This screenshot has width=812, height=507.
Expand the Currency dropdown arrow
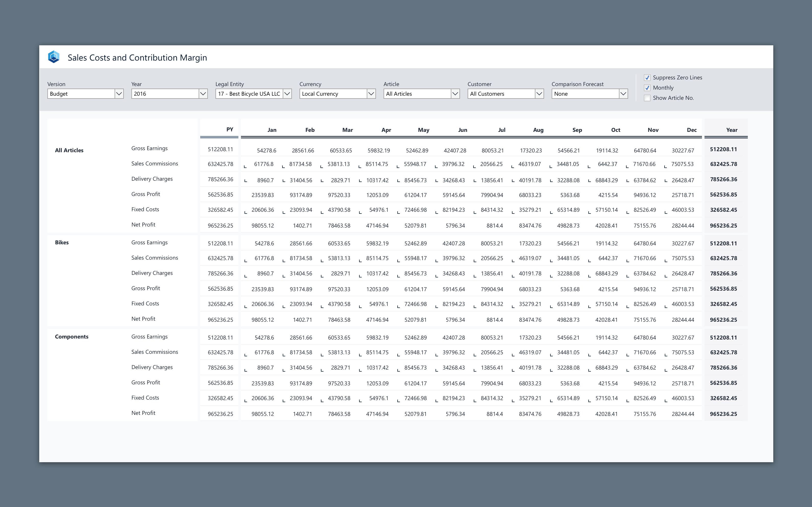click(371, 94)
